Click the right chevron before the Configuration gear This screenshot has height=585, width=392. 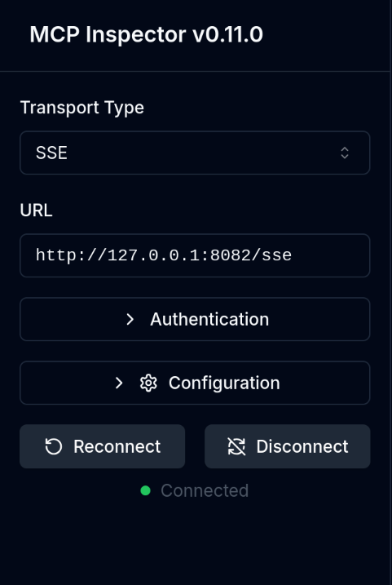(119, 383)
